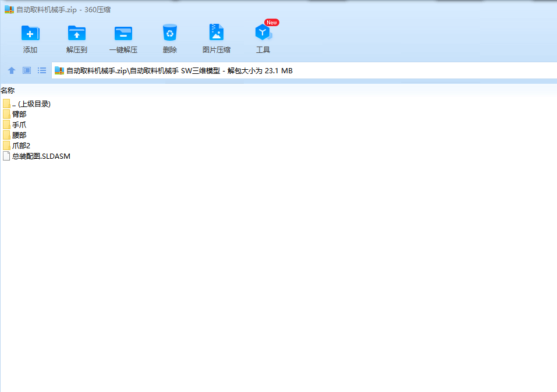The height and width of the screenshot is (392, 557).
Task: Open the 工具 (Tools) icon with New badge
Action: [x=263, y=33]
